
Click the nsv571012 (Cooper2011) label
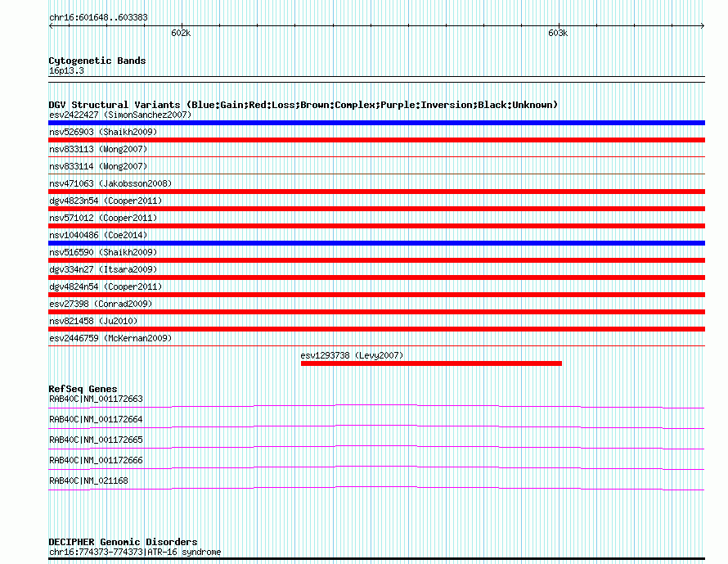[103, 218]
